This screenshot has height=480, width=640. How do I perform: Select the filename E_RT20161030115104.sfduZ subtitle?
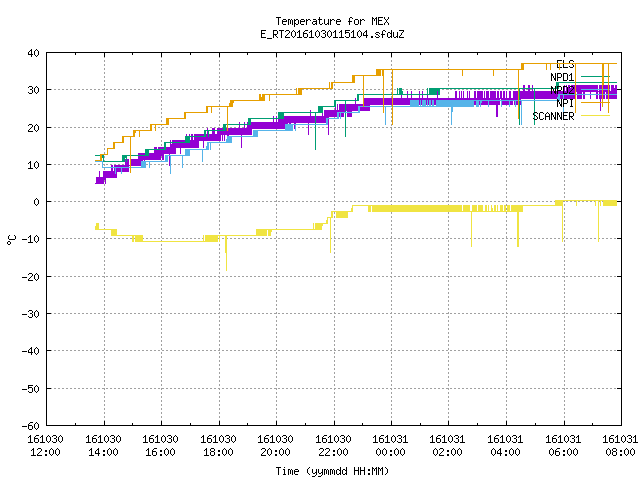(x=332, y=34)
